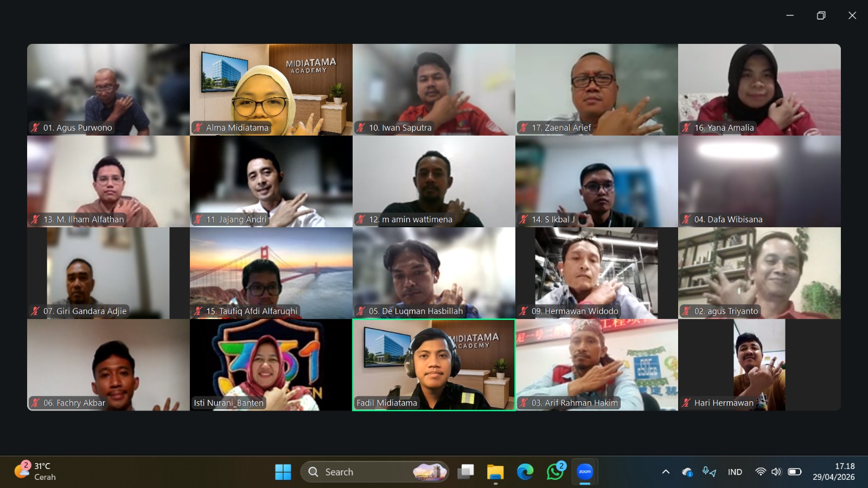Select Alma Midiatama's video tile
868x488 pixels.
pos(271,89)
